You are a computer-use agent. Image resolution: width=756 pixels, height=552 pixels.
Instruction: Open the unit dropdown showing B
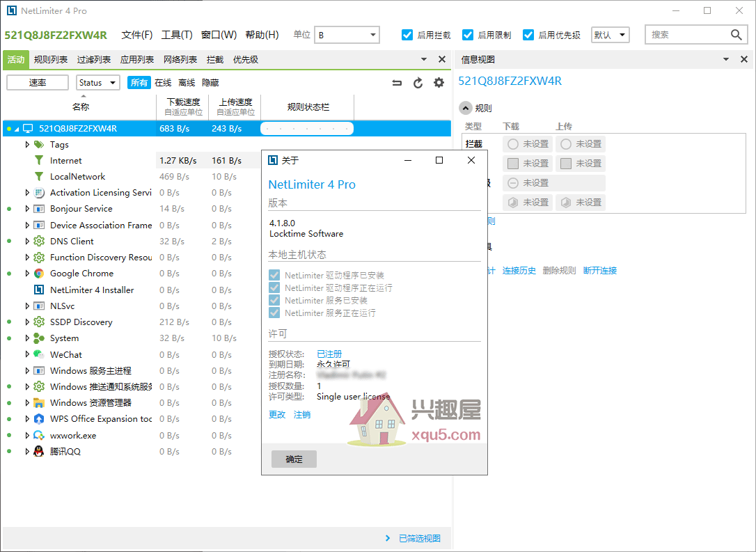[x=347, y=35]
